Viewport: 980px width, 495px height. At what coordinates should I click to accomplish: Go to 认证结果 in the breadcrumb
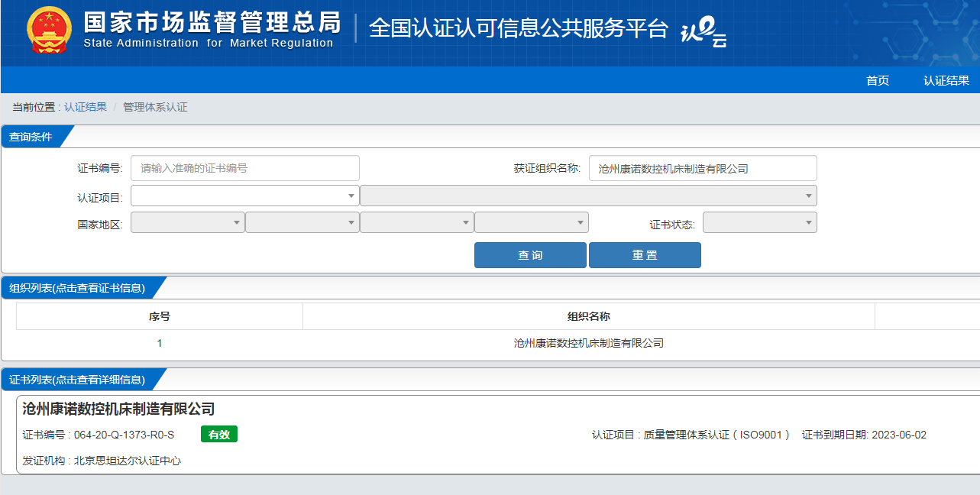point(86,107)
